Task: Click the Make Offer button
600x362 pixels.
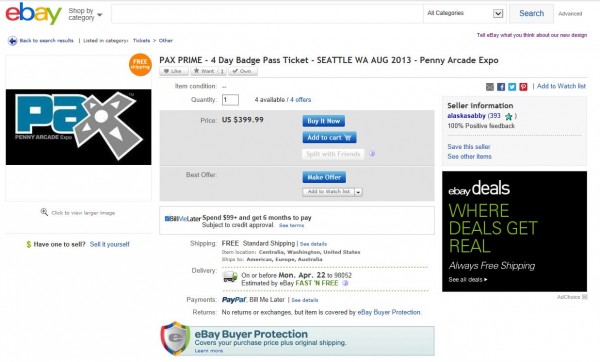Action: pos(324,177)
